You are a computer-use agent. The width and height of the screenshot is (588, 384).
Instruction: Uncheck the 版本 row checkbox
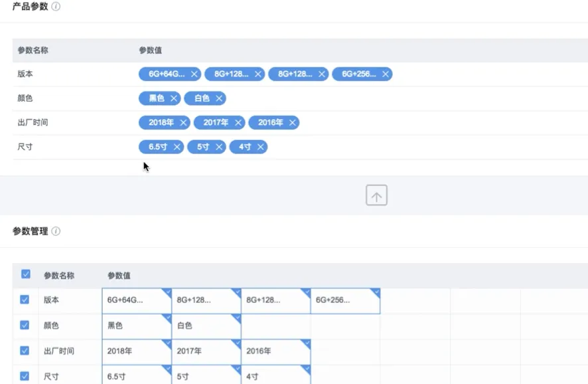pyautogui.click(x=25, y=300)
